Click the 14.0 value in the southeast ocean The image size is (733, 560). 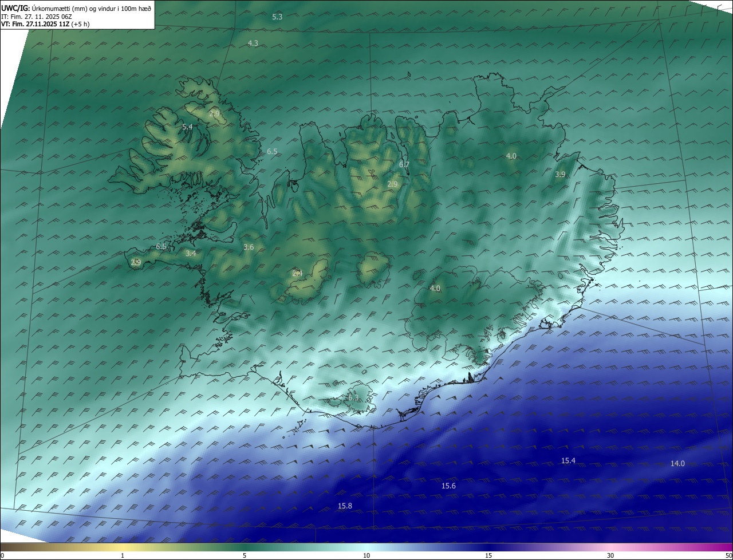tap(677, 464)
